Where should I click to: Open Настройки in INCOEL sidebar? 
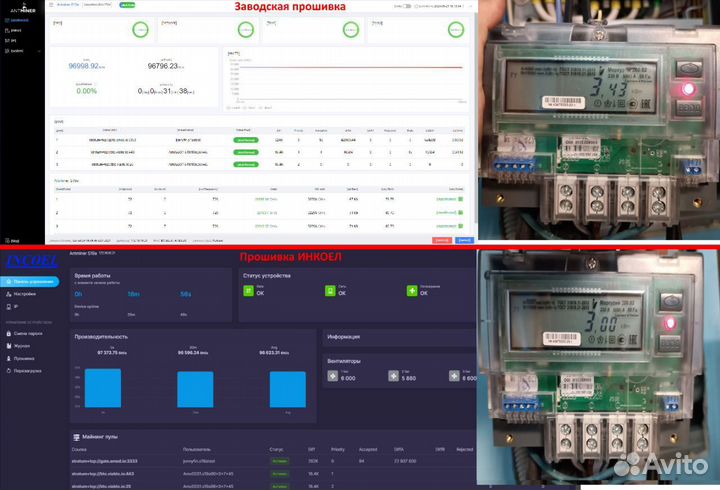point(24,294)
